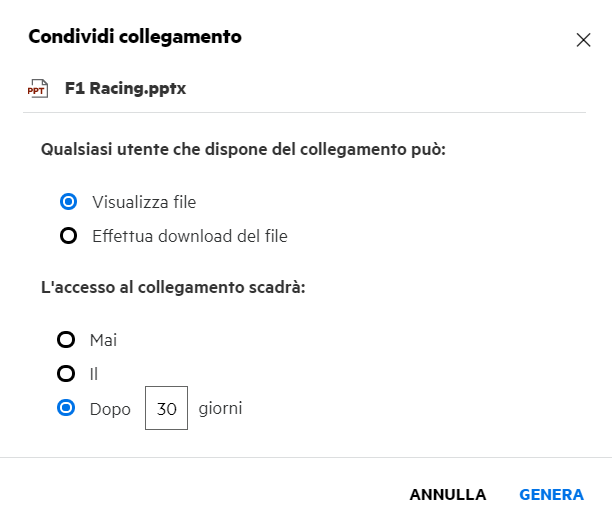Viewport: 612px width, 529px height.
Task: Select the Effettua download del file radio
Action: 68,236
